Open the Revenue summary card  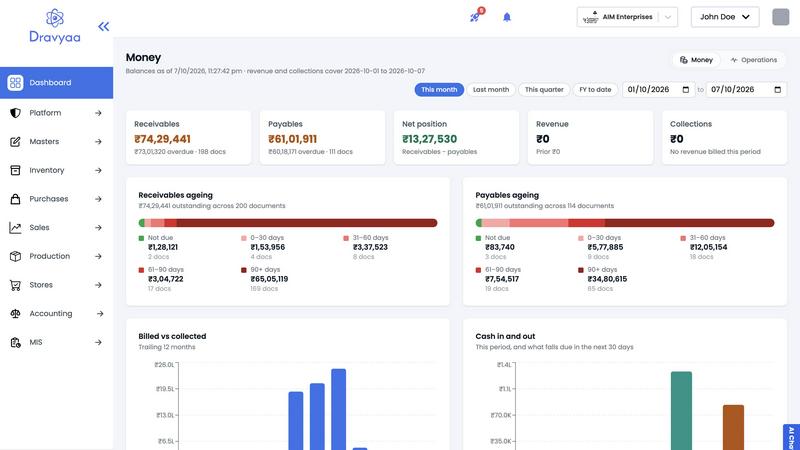coord(590,138)
